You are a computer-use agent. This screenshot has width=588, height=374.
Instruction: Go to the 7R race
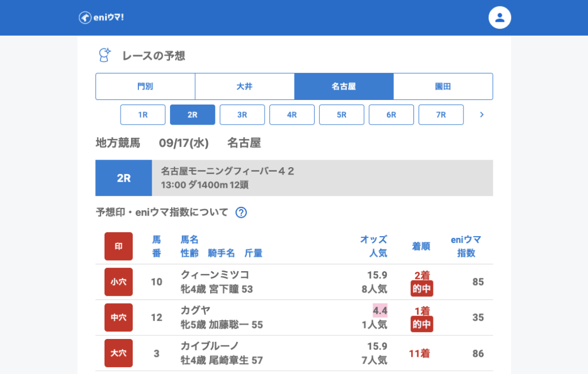[x=441, y=115]
